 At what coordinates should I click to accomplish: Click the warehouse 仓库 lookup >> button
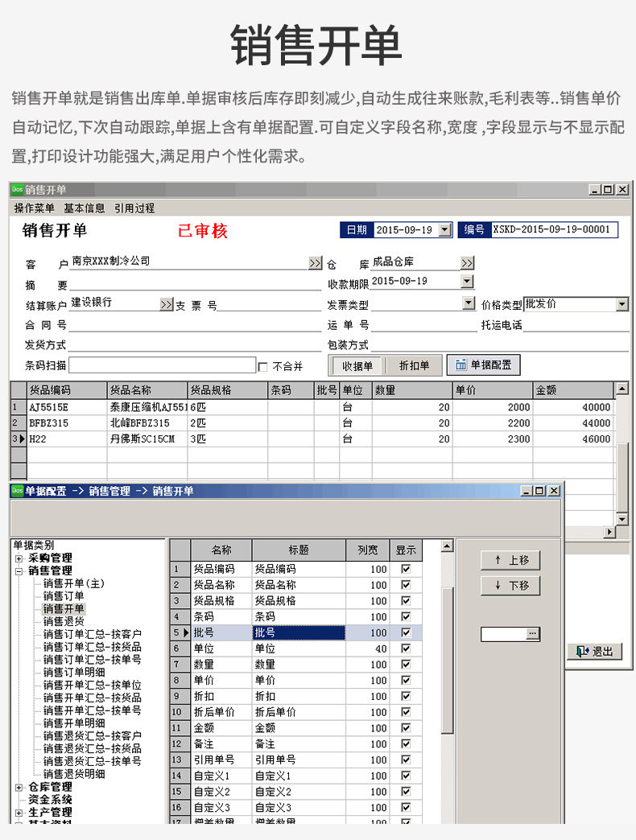[467, 263]
